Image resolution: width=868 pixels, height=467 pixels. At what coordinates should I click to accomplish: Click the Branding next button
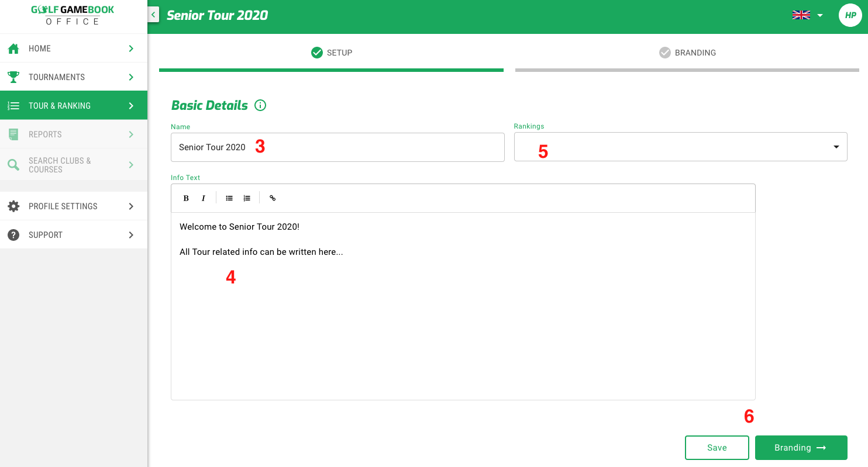point(801,448)
